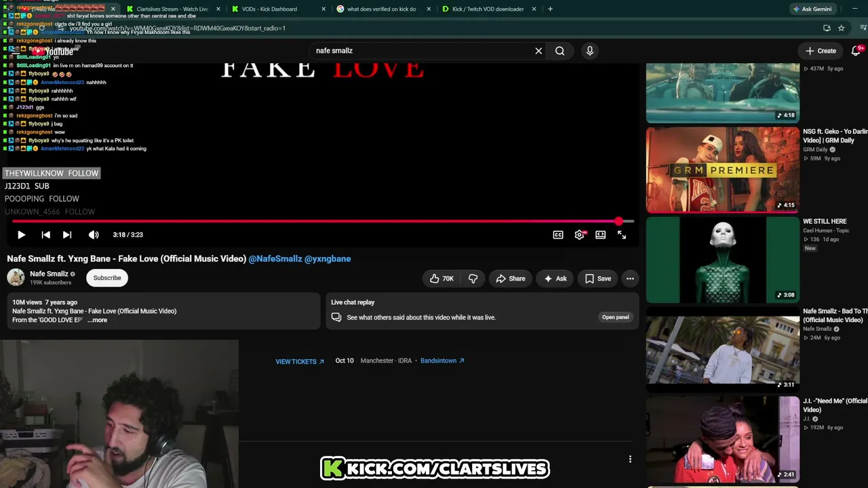Clear the 'nafe smallz' search text
Viewport: 868px width, 488px height.
point(538,51)
